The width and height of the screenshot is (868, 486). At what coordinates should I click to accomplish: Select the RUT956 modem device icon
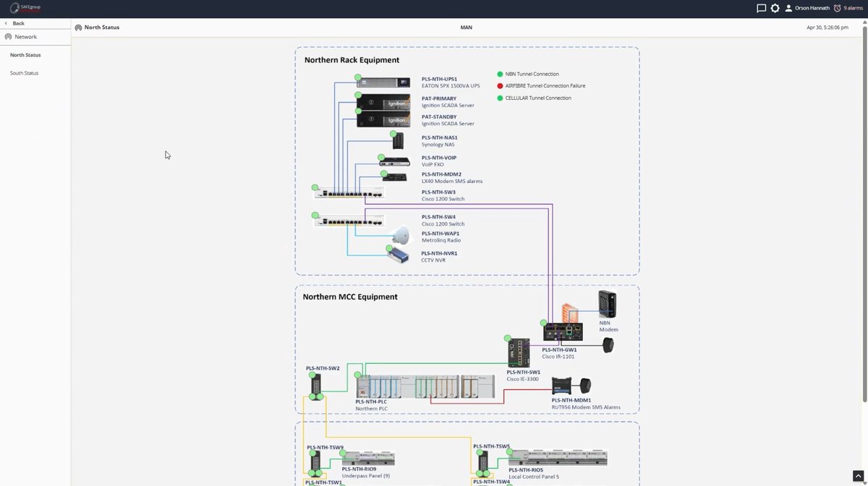pos(563,385)
